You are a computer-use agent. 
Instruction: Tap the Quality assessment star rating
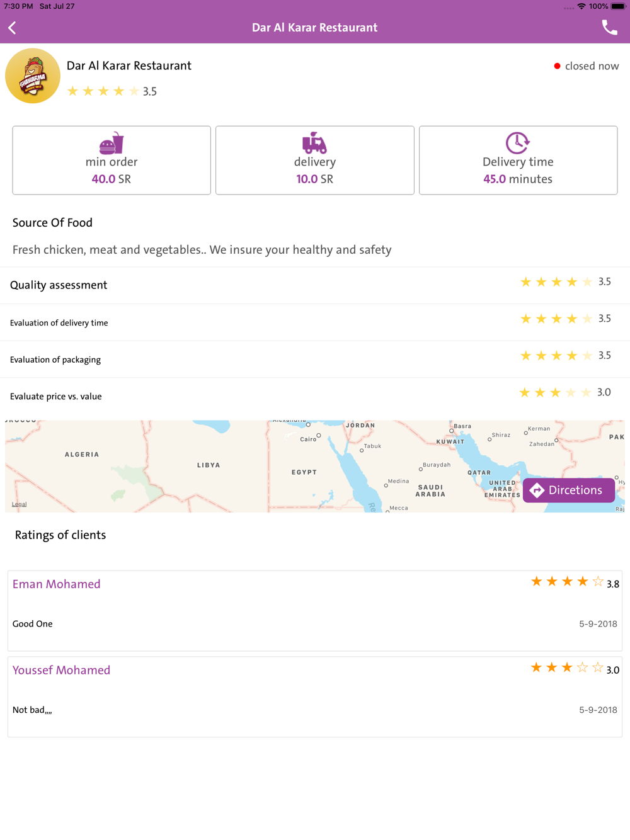(x=556, y=282)
